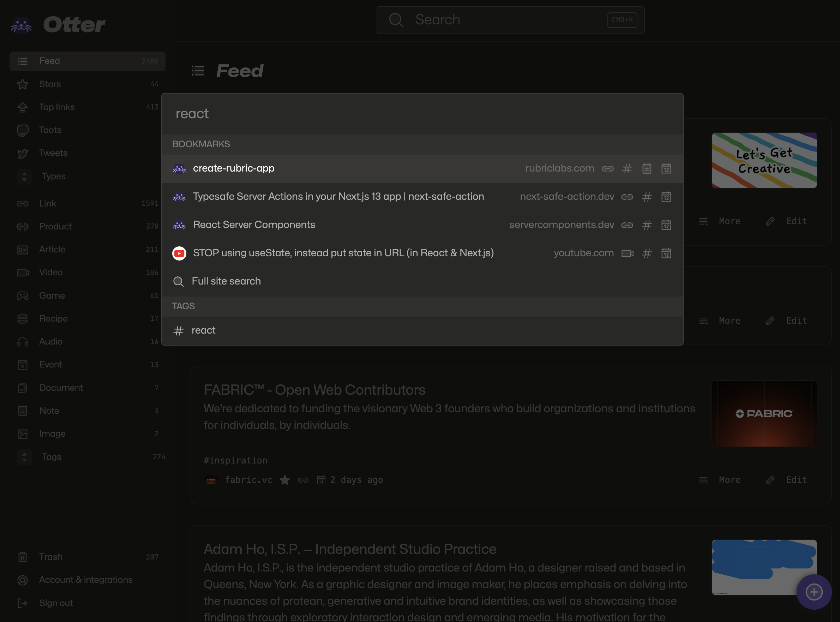Open the FABRIC bookmark thumbnail
The height and width of the screenshot is (622, 840).
point(764,413)
